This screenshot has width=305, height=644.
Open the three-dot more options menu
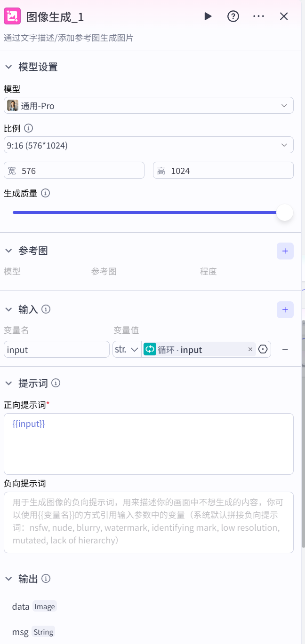[258, 16]
